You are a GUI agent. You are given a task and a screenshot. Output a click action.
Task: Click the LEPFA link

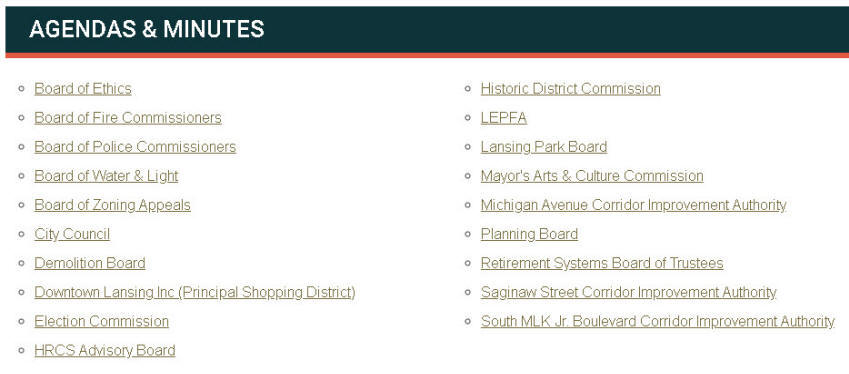pyautogui.click(x=504, y=118)
